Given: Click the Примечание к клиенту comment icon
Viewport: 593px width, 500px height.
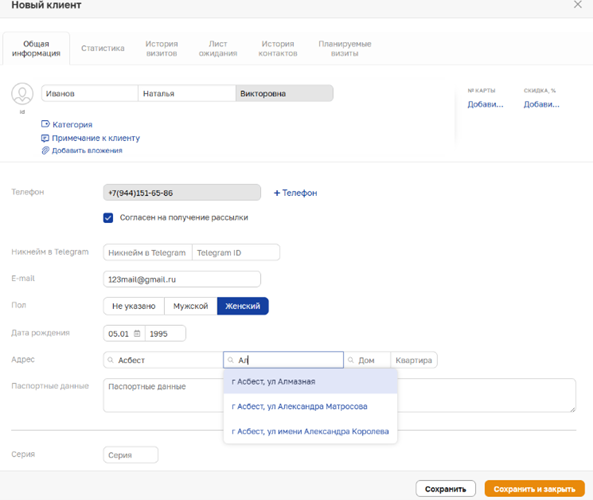Looking at the screenshot, I should (x=45, y=138).
